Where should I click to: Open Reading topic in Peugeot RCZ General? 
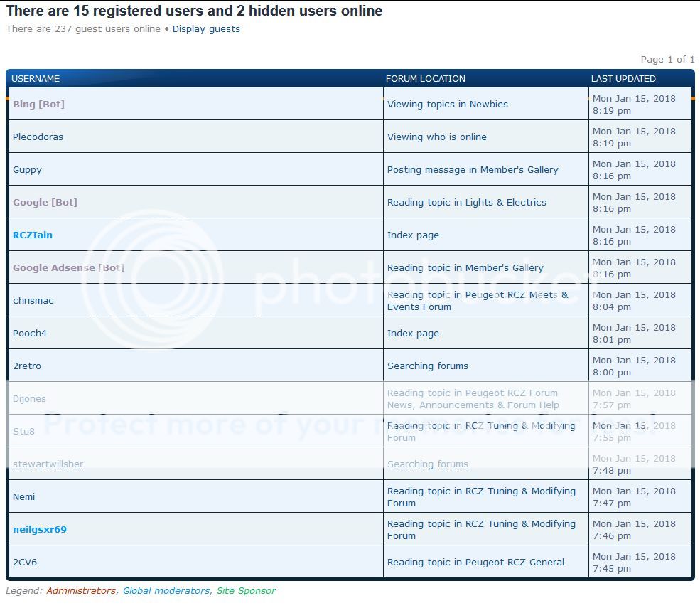click(475, 563)
